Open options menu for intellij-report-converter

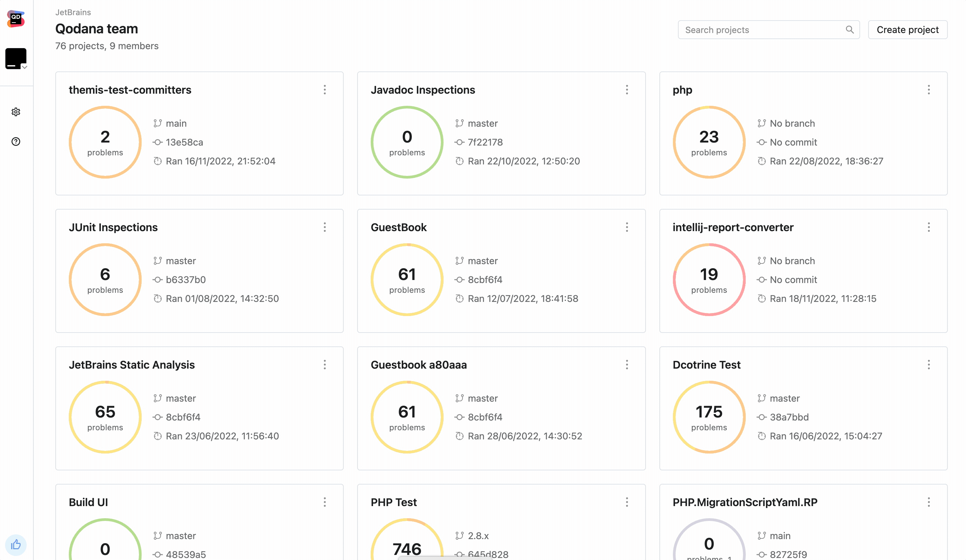[x=929, y=227]
